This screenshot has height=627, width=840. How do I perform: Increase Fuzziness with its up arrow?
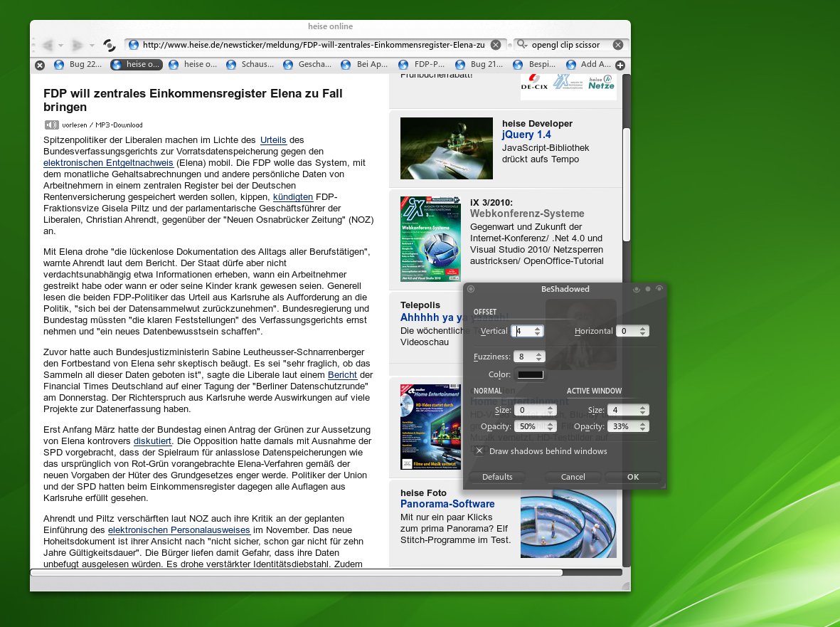pos(539,354)
